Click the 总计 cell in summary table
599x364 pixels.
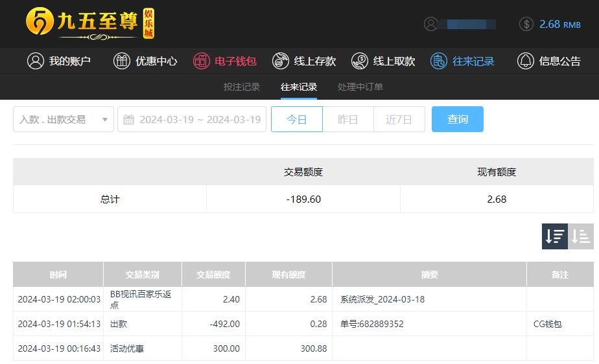coord(110,199)
